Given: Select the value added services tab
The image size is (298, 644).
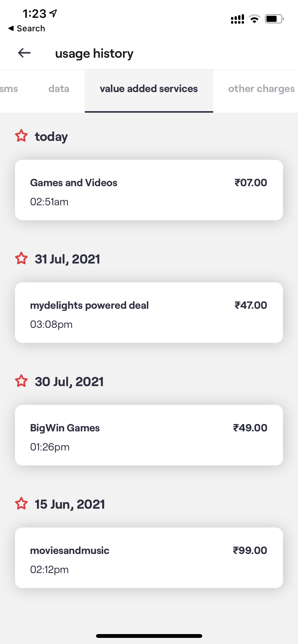Looking at the screenshot, I should pyautogui.click(x=149, y=89).
